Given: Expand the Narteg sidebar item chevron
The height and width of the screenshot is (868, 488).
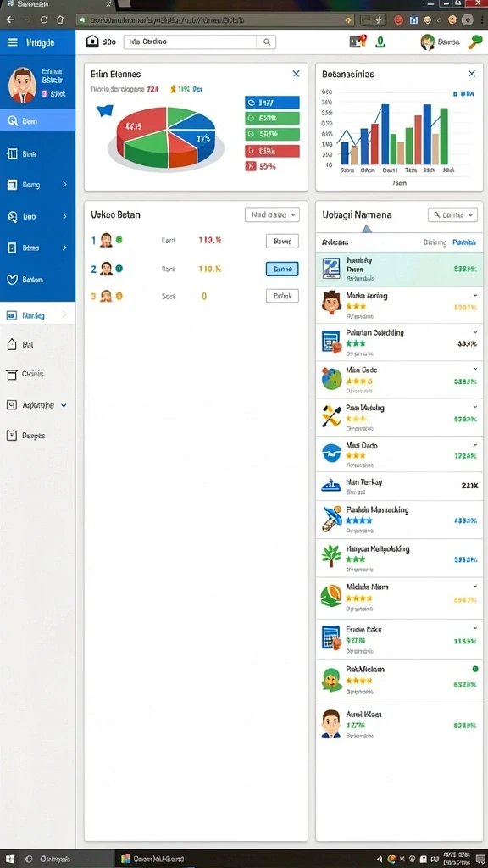Looking at the screenshot, I should [64, 315].
